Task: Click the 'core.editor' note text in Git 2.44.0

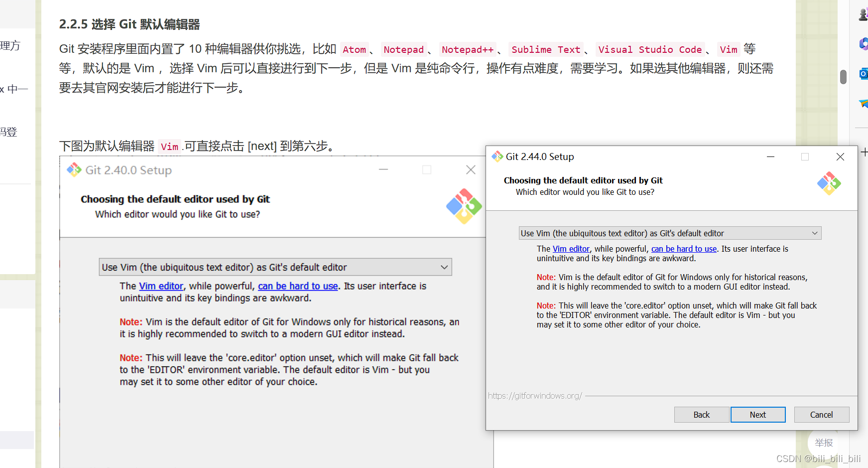Action: tap(677, 315)
